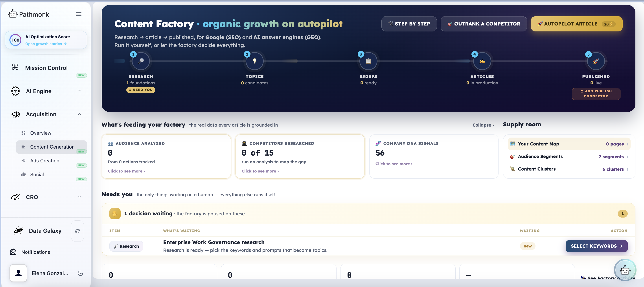Open Audience Segments row
Viewport: 644px width, 287px height.
(x=569, y=156)
